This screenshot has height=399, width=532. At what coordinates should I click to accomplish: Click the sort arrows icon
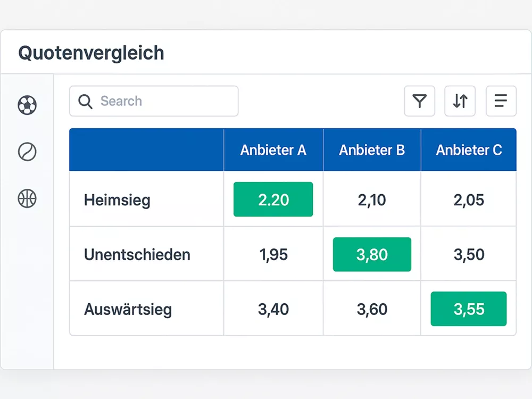[460, 101]
